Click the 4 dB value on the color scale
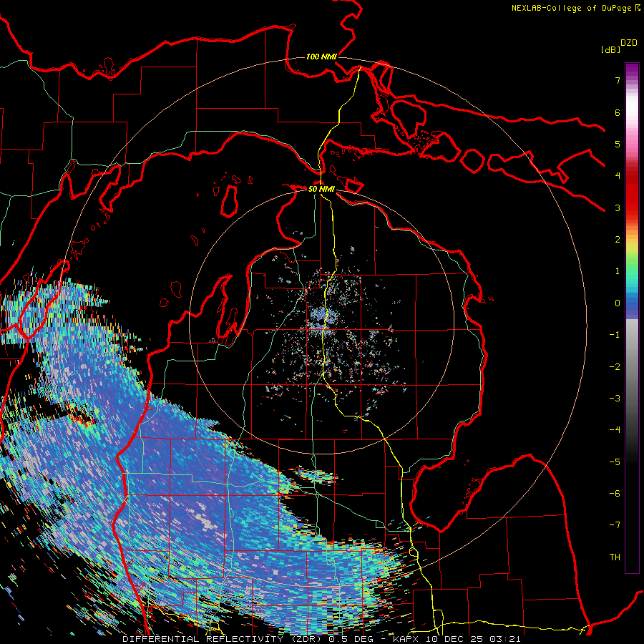 [x=618, y=176]
